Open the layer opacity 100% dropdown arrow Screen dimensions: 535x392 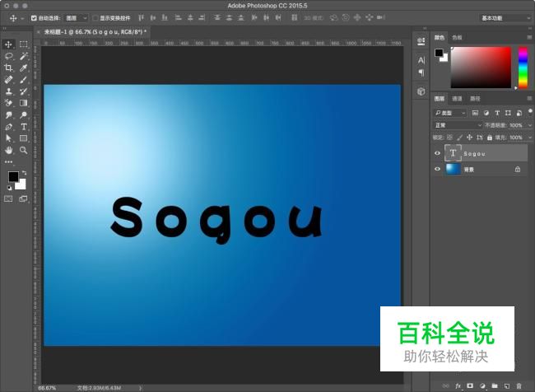[x=529, y=125]
